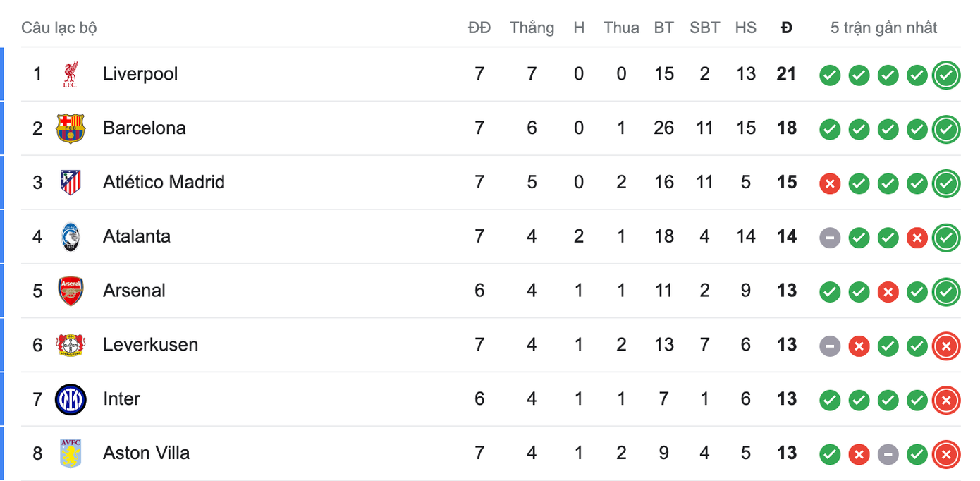Click the Aston Villa crest icon
Viewport: 980px width, 481px height.
[x=70, y=453]
